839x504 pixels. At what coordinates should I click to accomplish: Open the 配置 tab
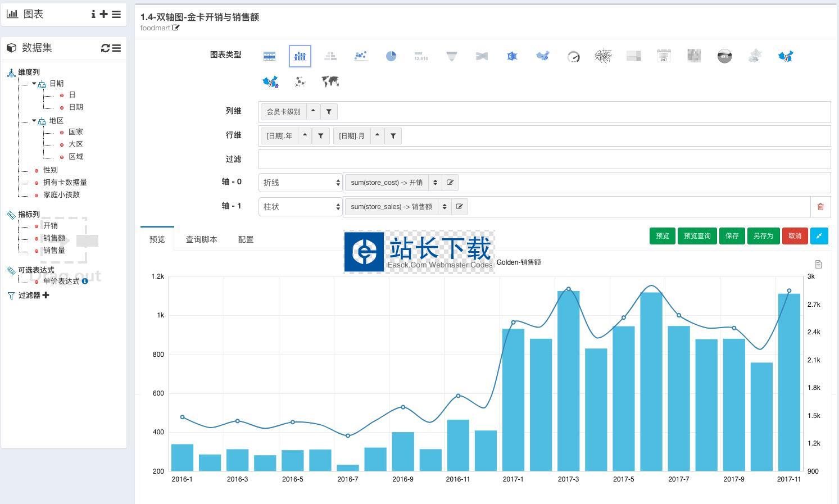(x=246, y=239)
